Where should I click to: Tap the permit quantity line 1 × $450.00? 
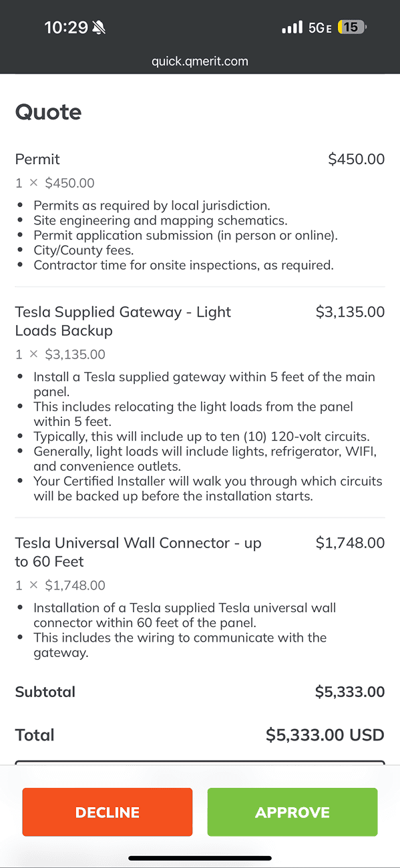[x=55, y=183]
